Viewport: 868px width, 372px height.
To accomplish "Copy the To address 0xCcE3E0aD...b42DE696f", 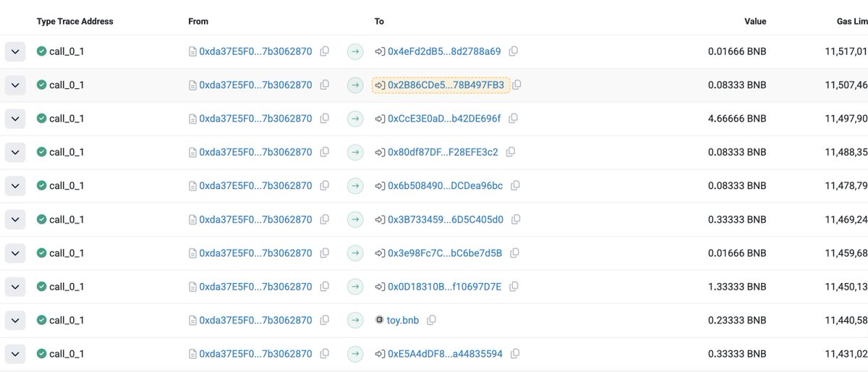I will [513, 119].
